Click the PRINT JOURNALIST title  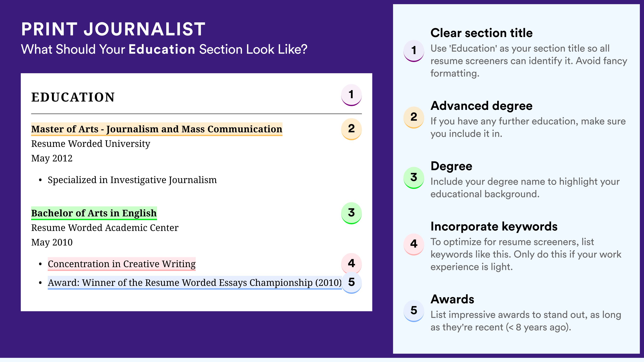[113, 29]
